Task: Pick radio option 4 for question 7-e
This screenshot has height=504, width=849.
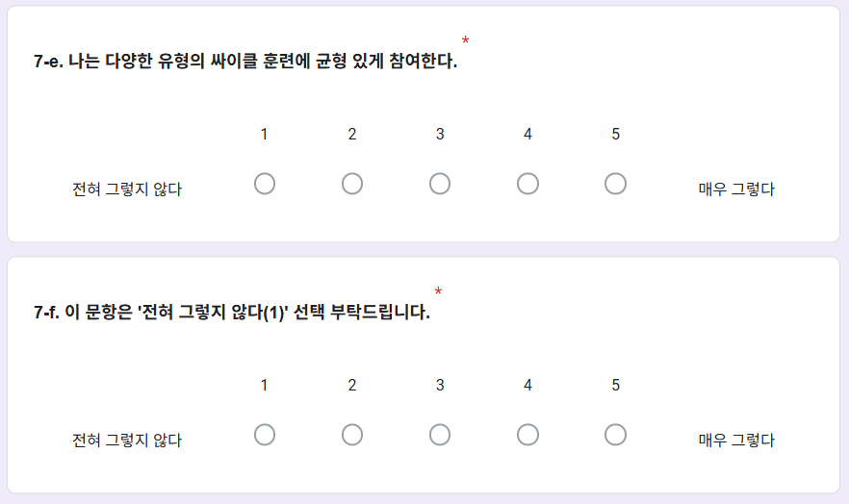Action: click(x=527, y=184)
